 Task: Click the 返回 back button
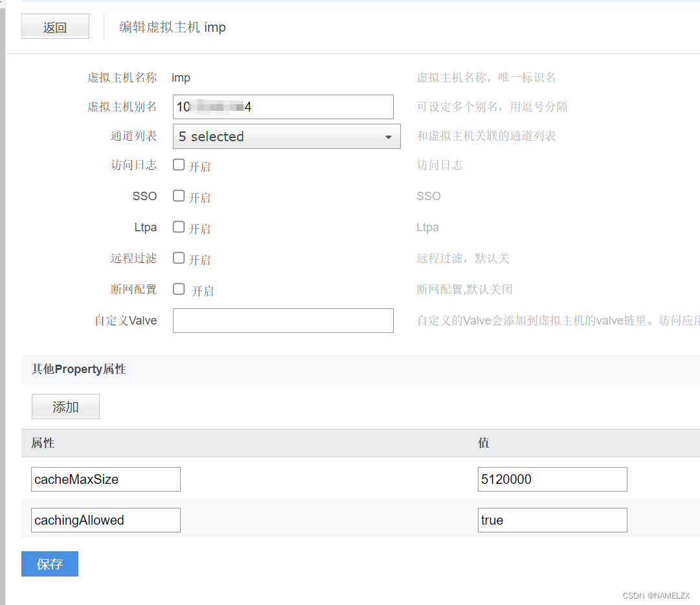[x=55, y=28]
